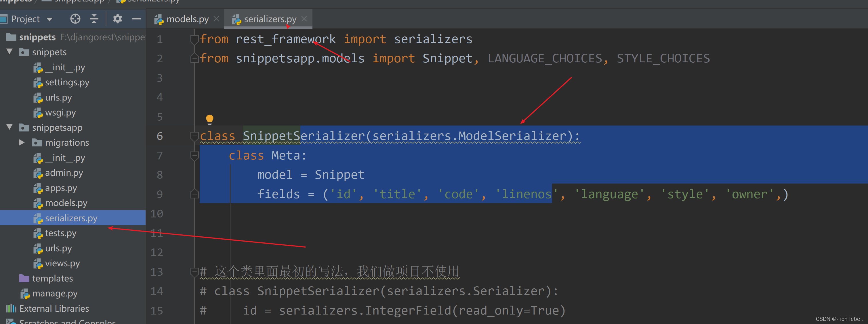Collapse the snippetsapp folder
The image size is (868, 324).
[x=10, y=127]
